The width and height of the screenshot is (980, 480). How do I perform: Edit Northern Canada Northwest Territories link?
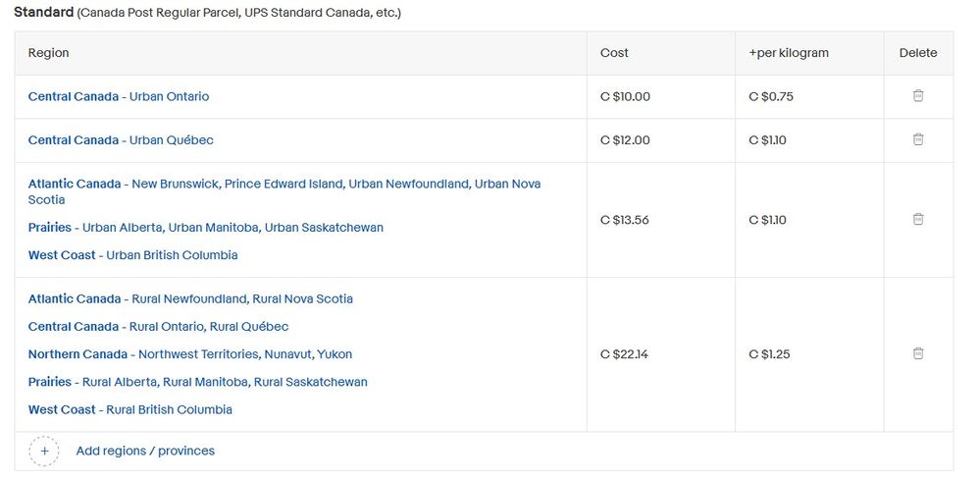(189, 354)
